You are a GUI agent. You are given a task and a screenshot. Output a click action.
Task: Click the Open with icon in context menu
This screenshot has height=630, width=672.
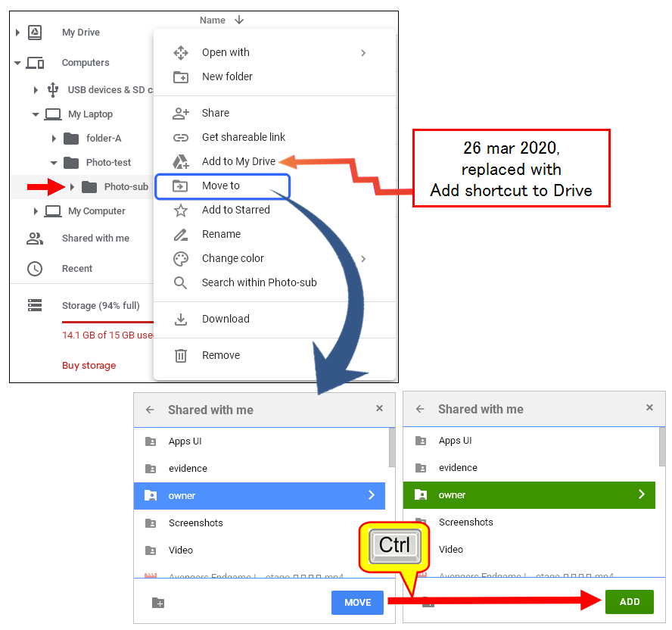pyautogui.click(x=180, y=53)
